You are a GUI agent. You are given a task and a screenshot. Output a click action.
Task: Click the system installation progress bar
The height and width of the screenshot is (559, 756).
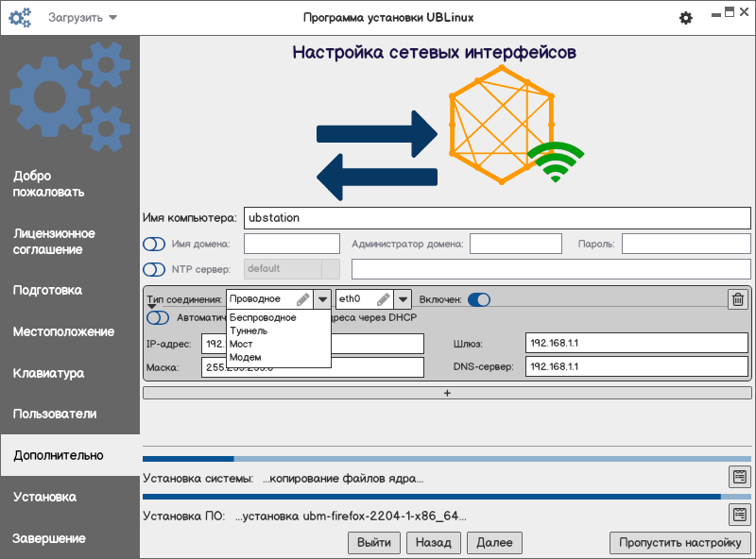447,459
